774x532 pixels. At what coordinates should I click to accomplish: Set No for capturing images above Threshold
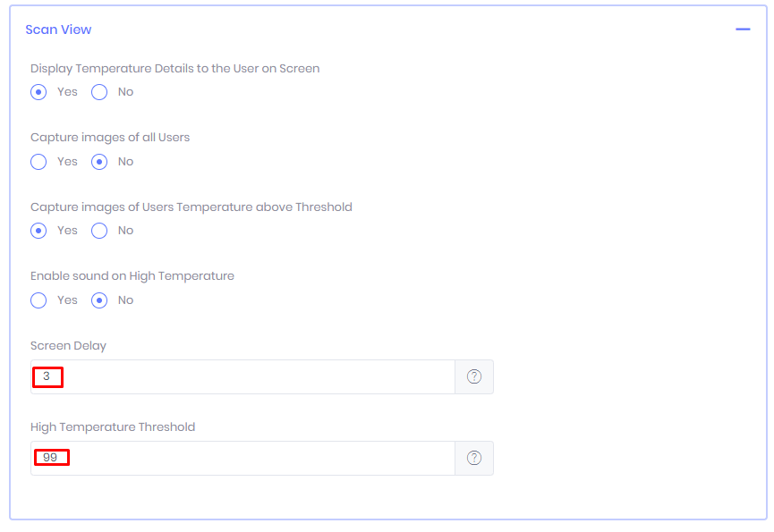[99, 231]
